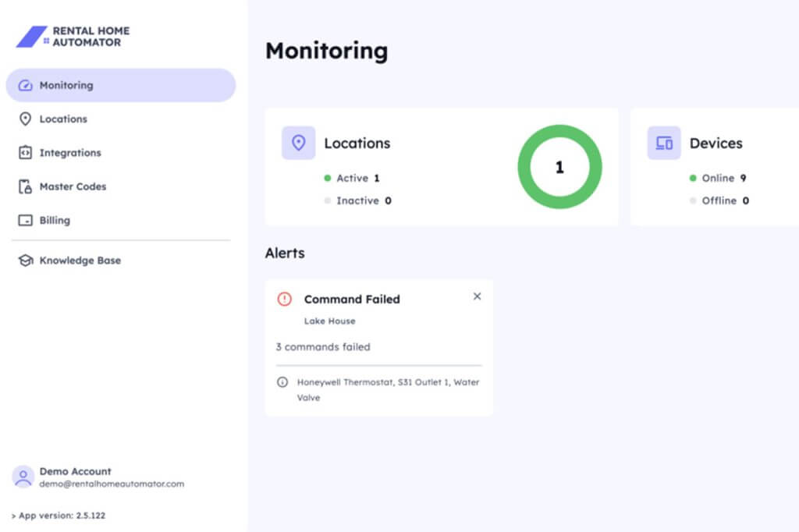Open the Master Codes page
Image resolution: width=799 pixels, height=532 pixels.
[x=73, y=186]
